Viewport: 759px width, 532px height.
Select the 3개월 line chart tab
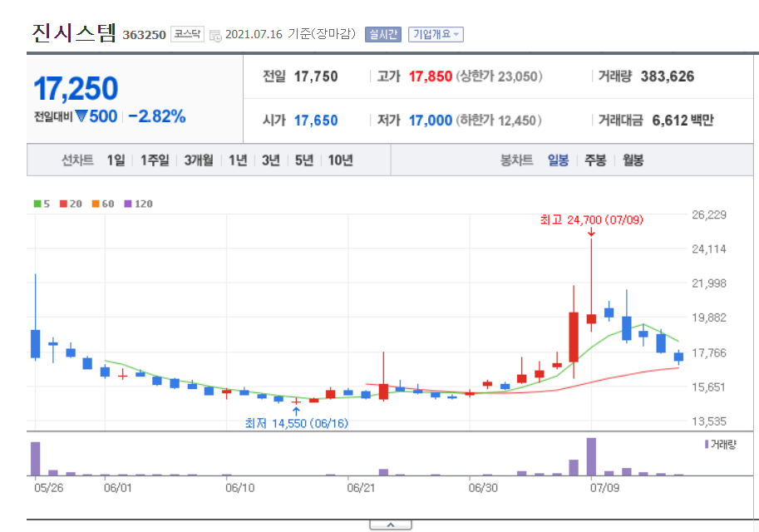click(199, 160)
